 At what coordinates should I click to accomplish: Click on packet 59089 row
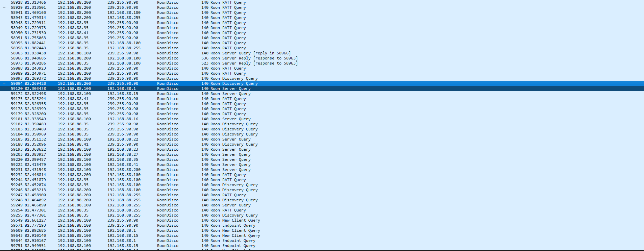[322, 73]
